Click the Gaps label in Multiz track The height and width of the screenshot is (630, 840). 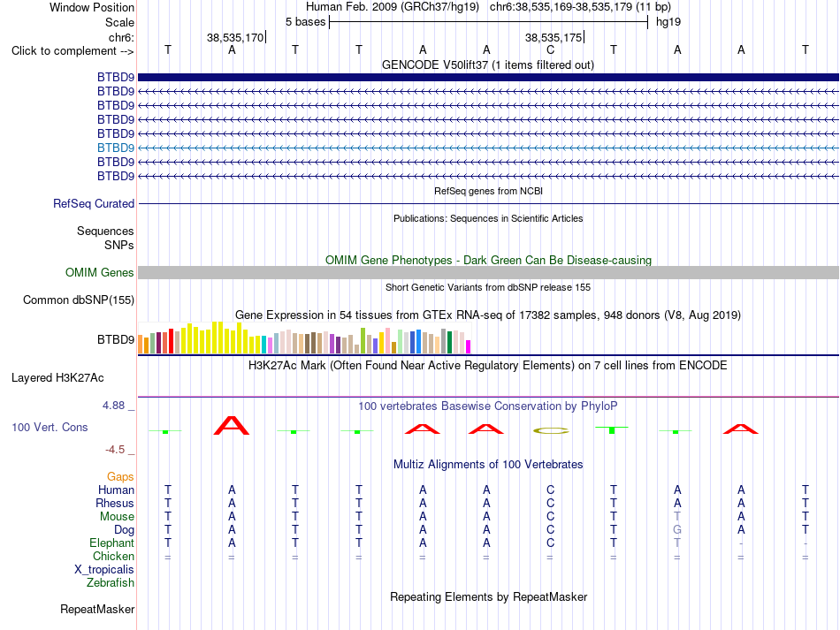(x=120, y=476)
